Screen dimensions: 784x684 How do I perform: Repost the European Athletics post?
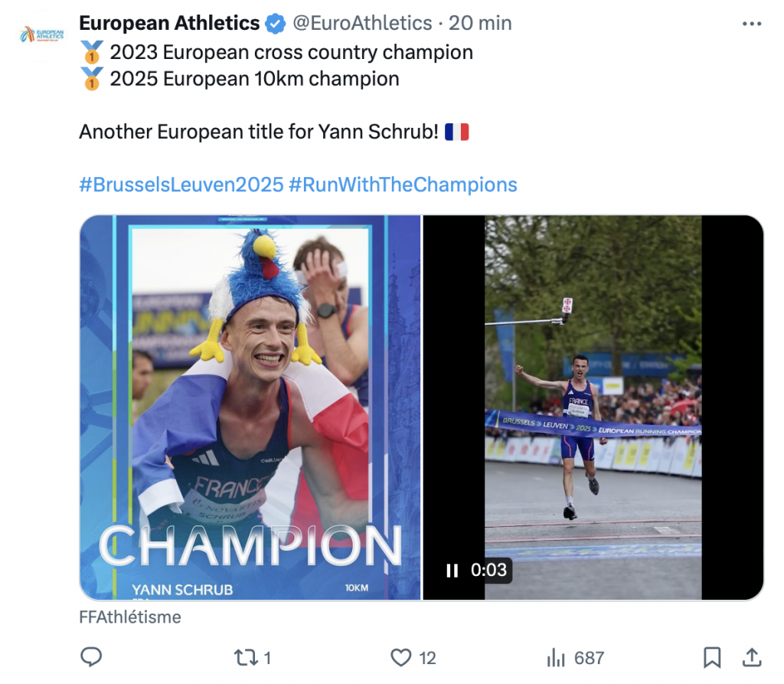coord(246,657)
